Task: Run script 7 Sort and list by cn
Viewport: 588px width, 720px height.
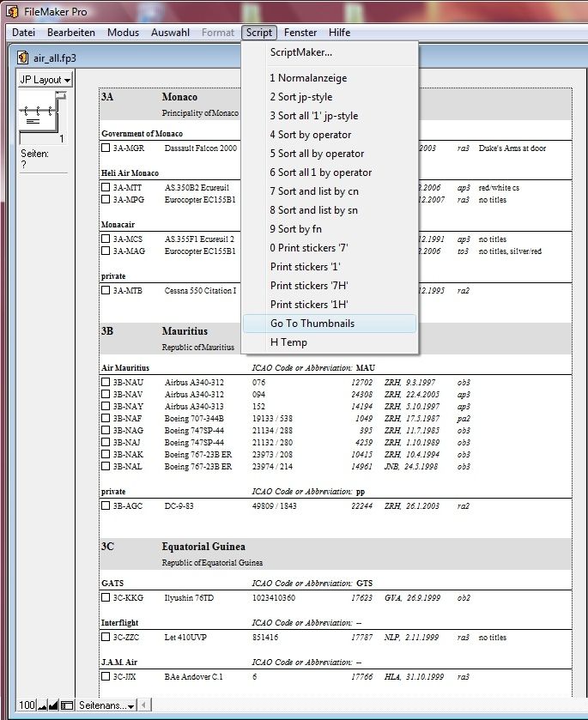Action: (330, 191)
